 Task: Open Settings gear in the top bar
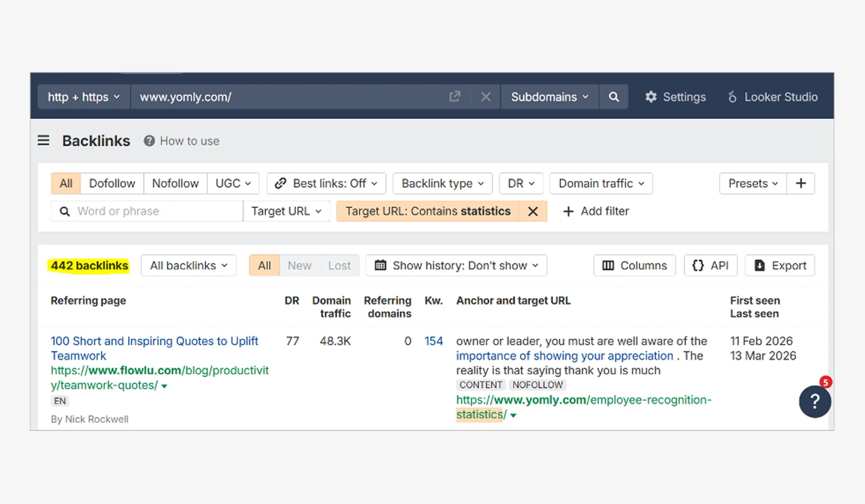[675, 97]
